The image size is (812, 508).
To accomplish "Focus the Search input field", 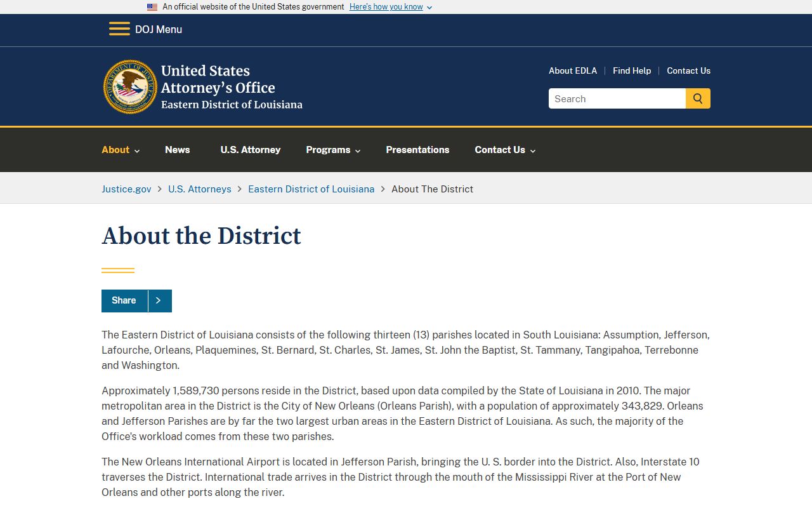I will [617, 98].
